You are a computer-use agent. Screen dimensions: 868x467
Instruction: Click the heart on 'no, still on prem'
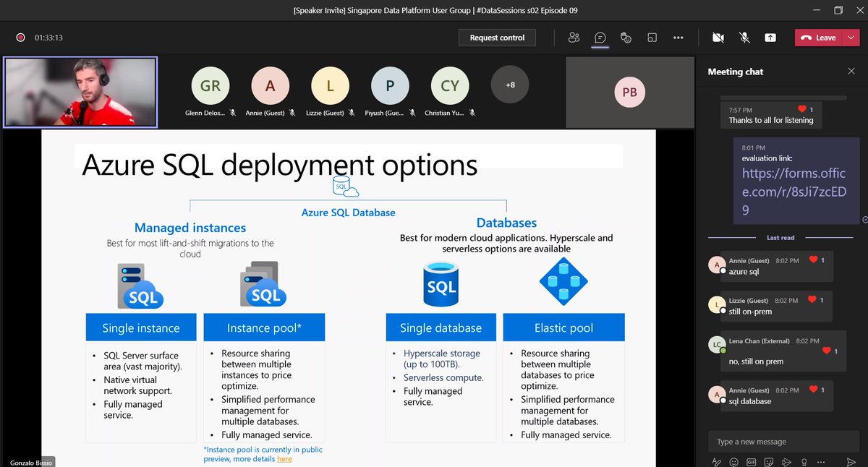(x=827, y=351)
